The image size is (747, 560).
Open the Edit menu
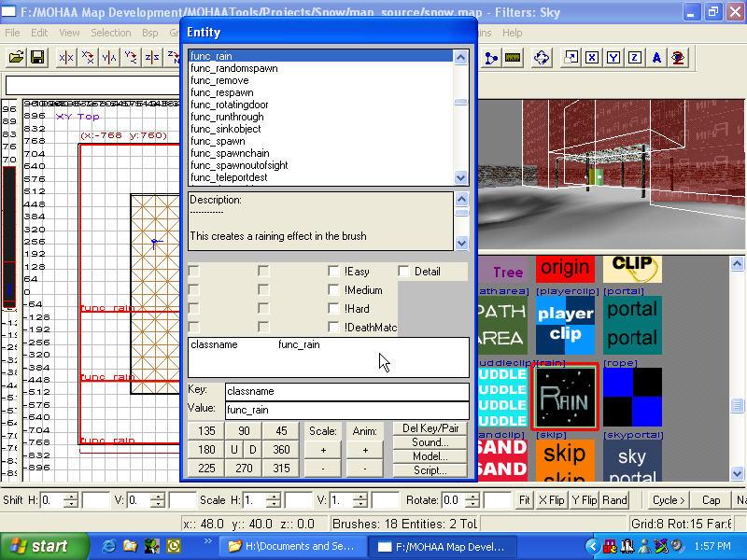(x=39, y=33)
